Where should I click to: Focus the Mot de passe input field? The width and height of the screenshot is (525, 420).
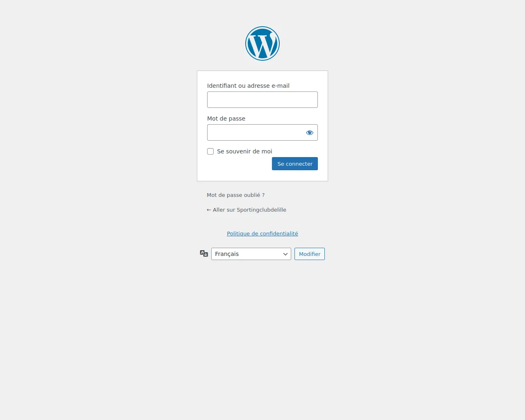tap(255, 132)
